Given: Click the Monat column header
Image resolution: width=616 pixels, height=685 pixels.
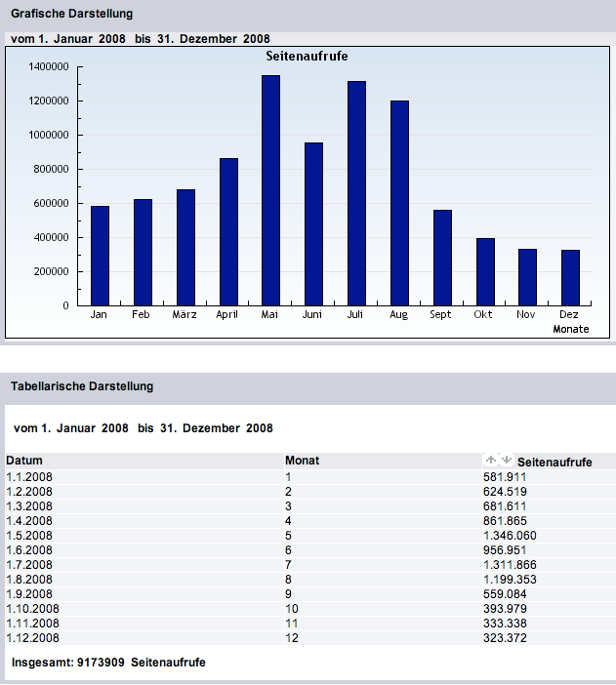Looking at the screenshot, I should point(302,461).
